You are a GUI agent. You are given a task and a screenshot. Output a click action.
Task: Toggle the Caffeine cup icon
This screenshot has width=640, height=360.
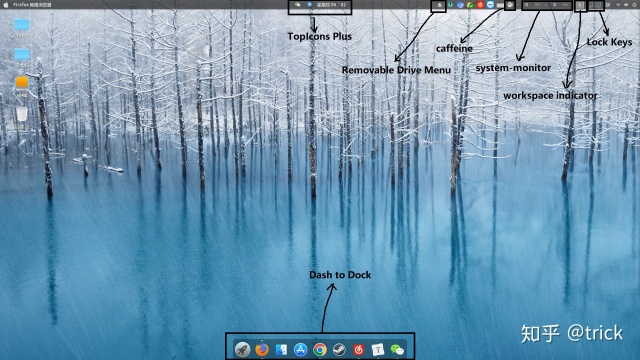tap(510, 5)
